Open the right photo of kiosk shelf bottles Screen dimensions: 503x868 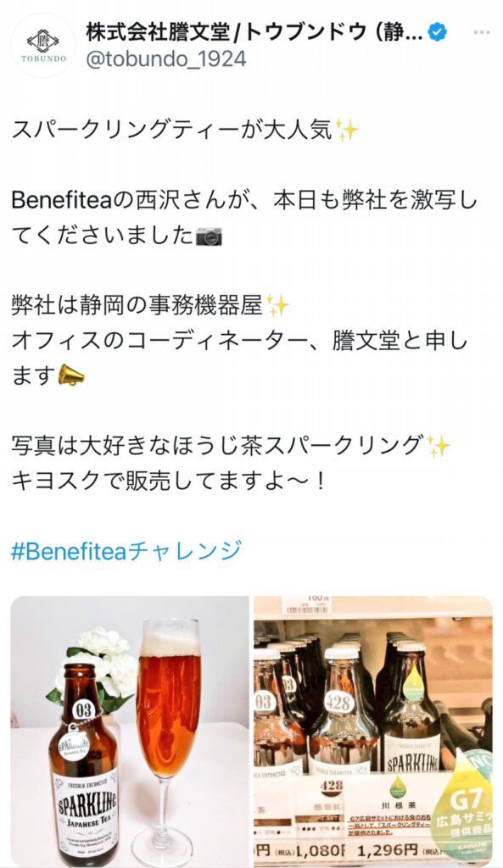(373, 732)
